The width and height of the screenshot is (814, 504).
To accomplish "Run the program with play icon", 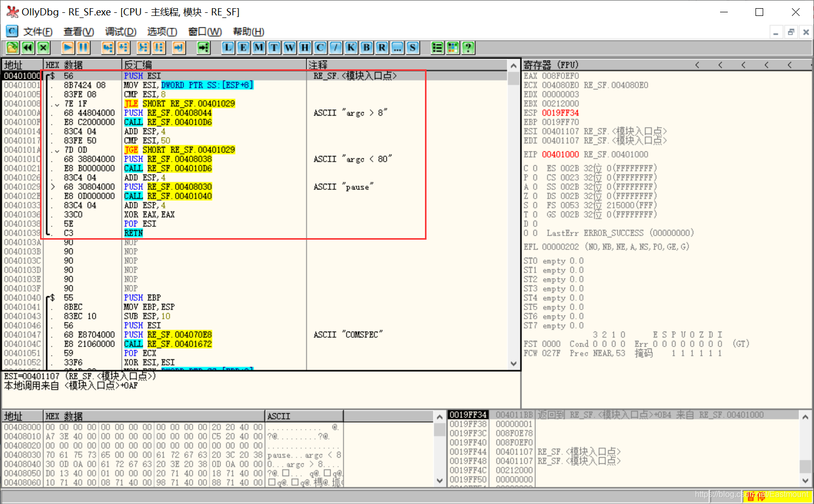I will click(68, 48).
